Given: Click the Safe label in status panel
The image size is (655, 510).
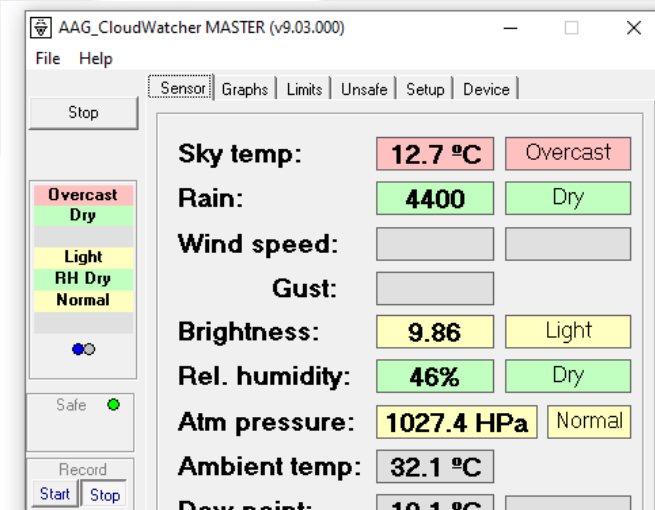Looking at the screenshot, I should (x=71, y=405).
